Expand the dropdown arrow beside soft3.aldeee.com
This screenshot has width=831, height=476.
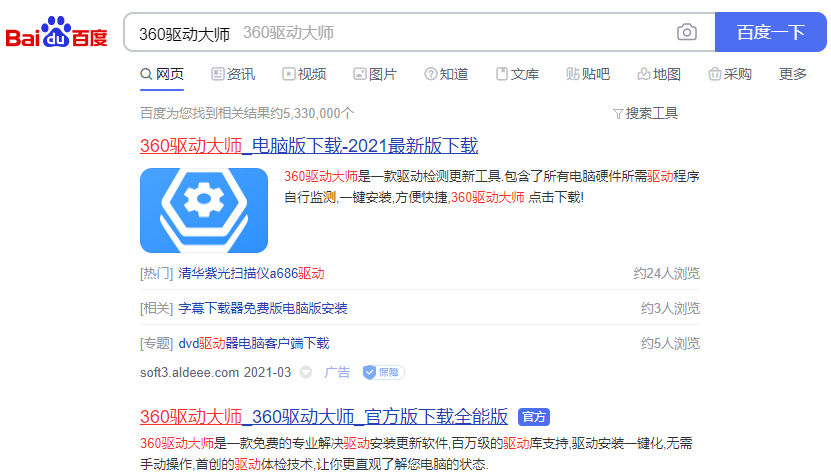tap(306, 373)
